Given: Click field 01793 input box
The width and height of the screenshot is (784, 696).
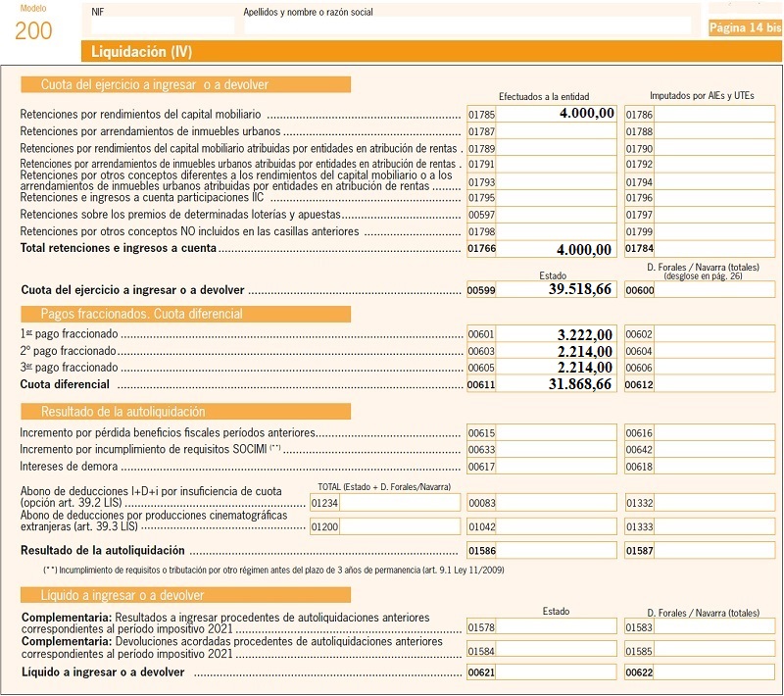Looking at the screenshot, I should pyautogui.click(x=556, y=182).
